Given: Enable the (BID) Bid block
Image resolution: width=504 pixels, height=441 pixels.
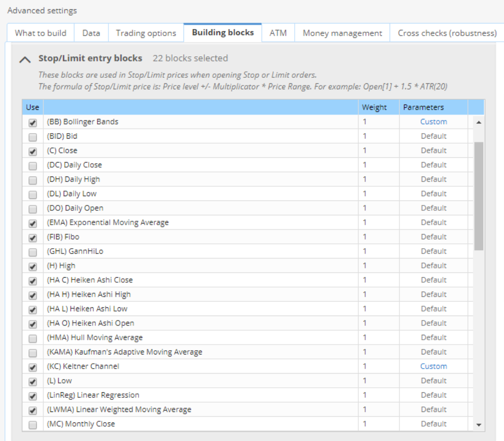Looking at the screenshot, I should click(33, 137).
